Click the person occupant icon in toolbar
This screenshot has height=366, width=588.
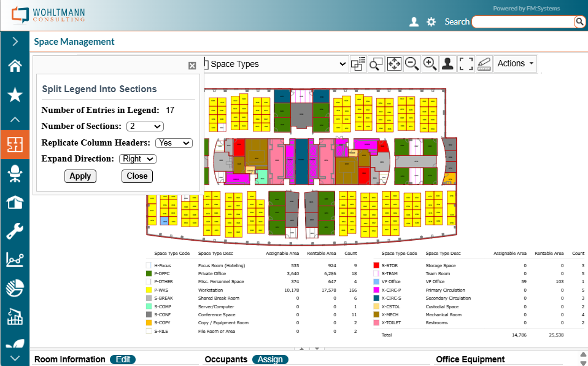click(x=447, y=64)
